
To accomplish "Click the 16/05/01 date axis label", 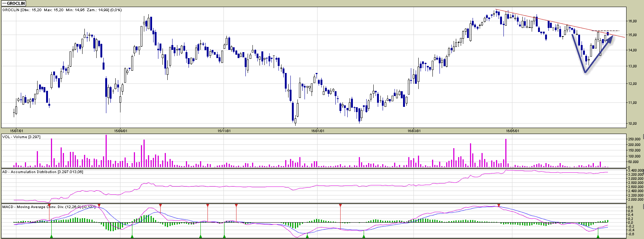I will pos(512,131).
